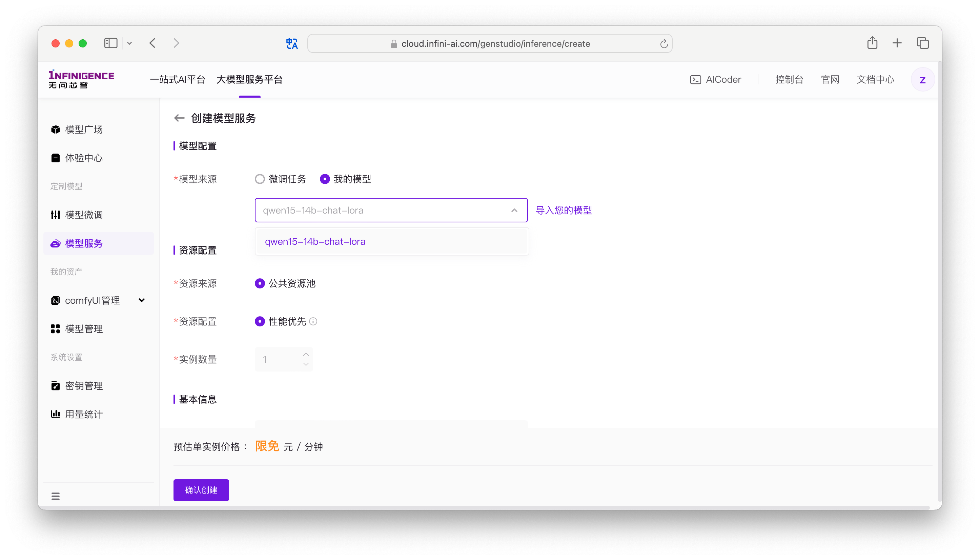Open 模型广场 cube icon in sidebar
Screen dimensions: 980x560
coord(55,129)
